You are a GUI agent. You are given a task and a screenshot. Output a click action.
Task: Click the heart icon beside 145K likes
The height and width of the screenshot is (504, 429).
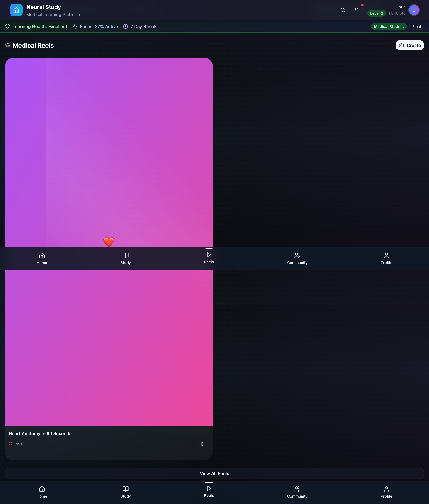tap(11, 444)
